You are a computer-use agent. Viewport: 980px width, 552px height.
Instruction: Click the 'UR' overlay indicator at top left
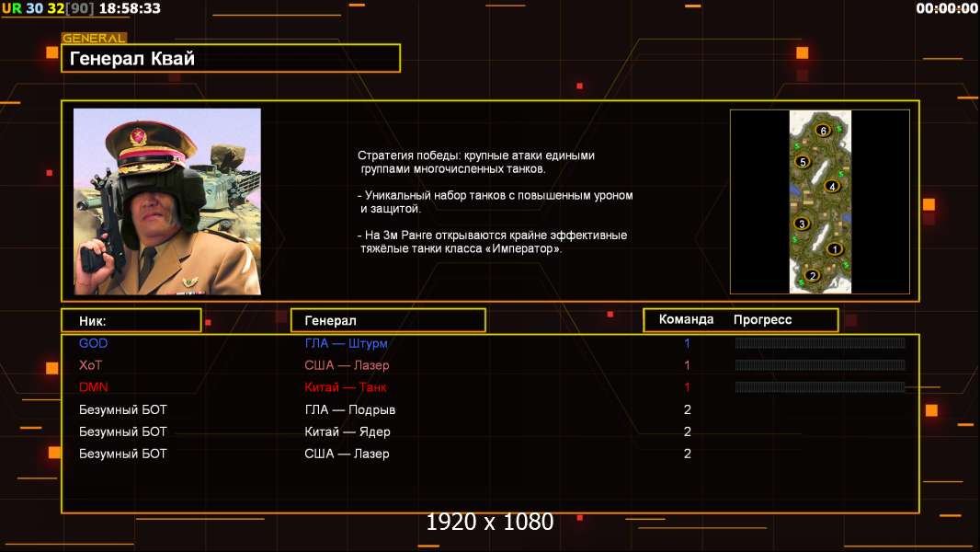(11, 8)
